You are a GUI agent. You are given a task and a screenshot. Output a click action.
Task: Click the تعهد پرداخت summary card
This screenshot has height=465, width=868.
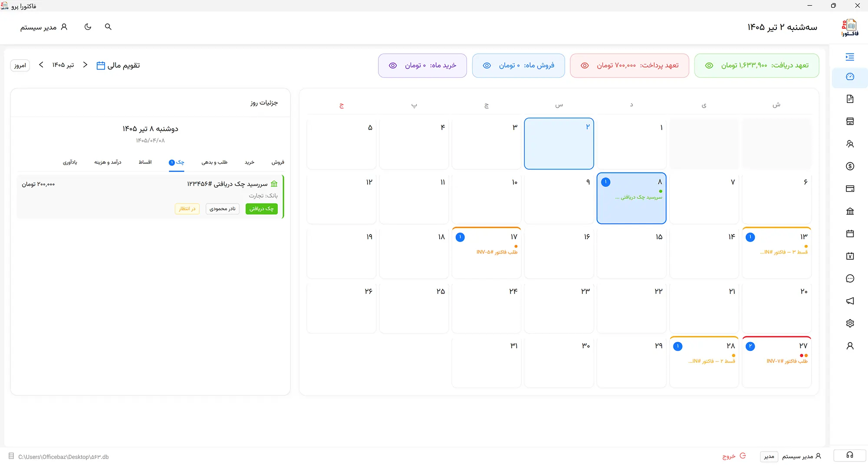(x=629, y=66)
